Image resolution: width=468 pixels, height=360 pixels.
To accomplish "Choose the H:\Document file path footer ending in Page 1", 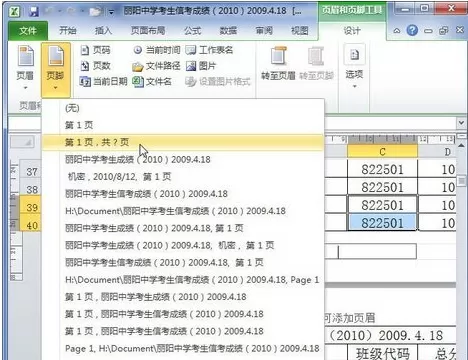I will tap(183, 280).
